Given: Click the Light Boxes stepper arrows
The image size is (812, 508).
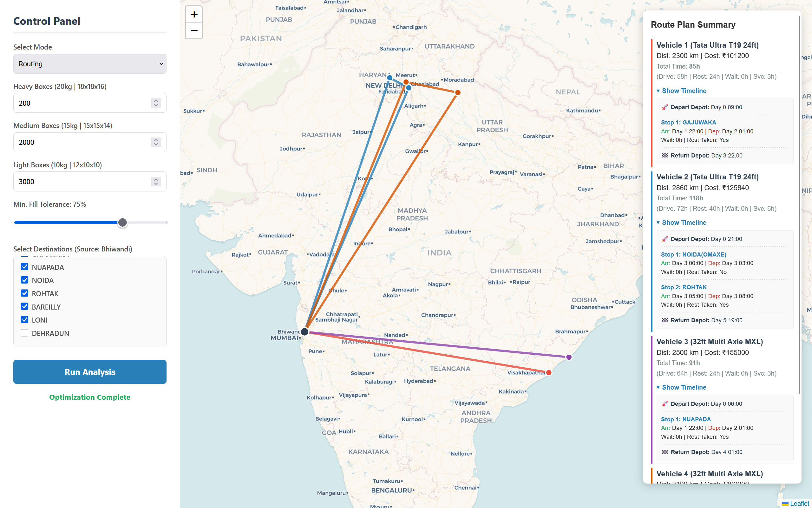Looking at the screenshot, I should pos(156,181).
